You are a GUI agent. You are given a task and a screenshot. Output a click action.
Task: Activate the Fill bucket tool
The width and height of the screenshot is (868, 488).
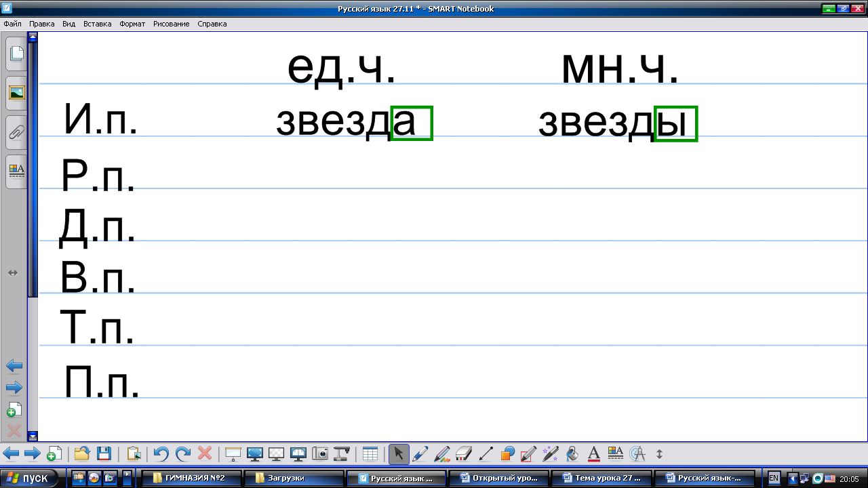572,453
